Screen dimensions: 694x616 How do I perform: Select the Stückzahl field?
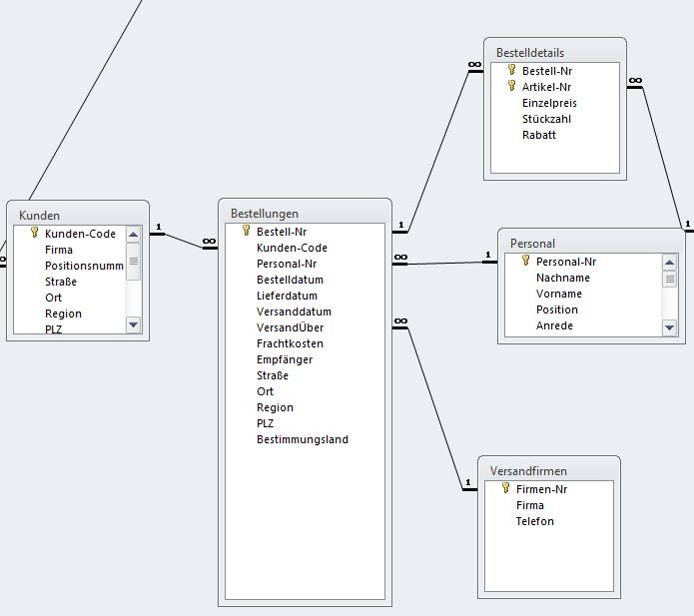546,119
